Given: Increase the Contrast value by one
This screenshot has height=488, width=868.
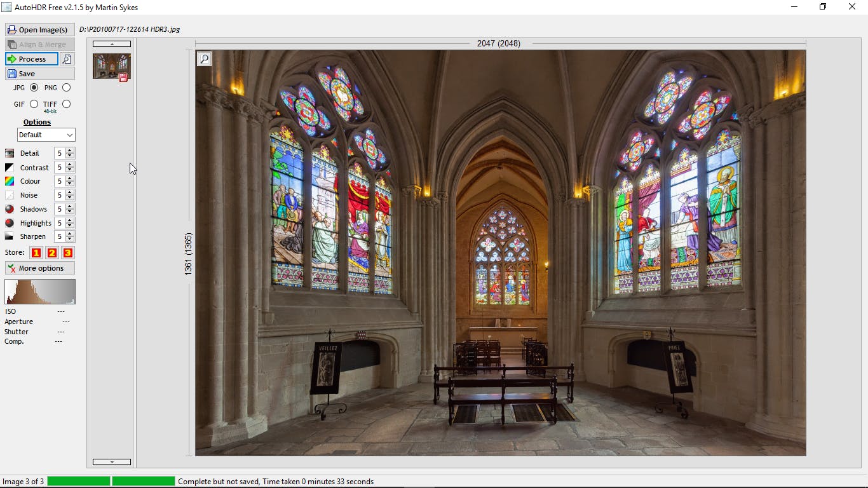Looking at the screenshot, I should pyautogui.click(x=70, y=165).
